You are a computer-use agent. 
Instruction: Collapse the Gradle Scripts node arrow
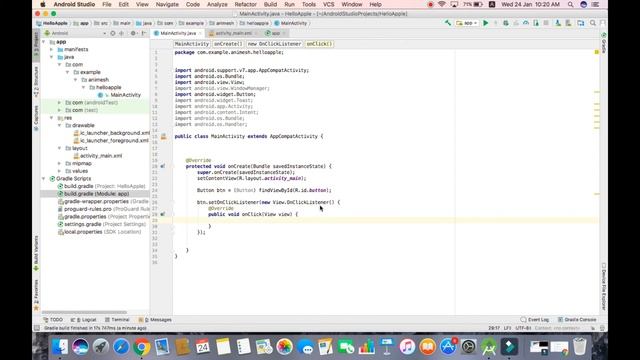click(x=44, y=179)
